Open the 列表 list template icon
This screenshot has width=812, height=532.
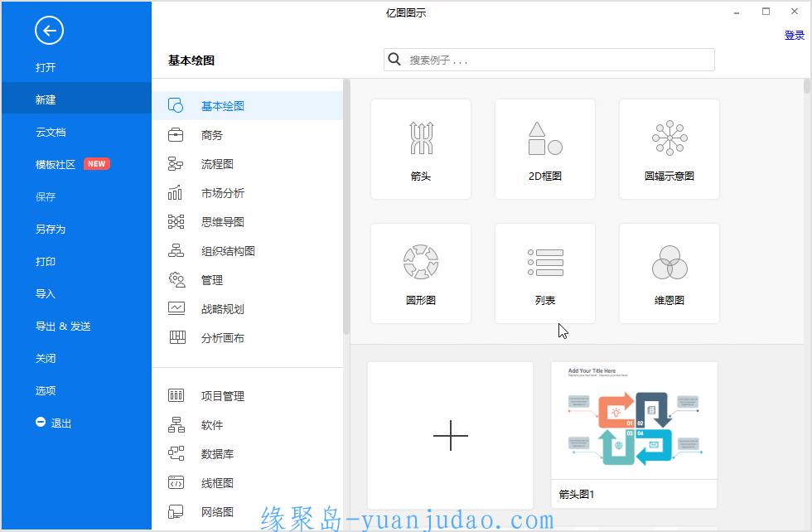[x=545, y=263]
